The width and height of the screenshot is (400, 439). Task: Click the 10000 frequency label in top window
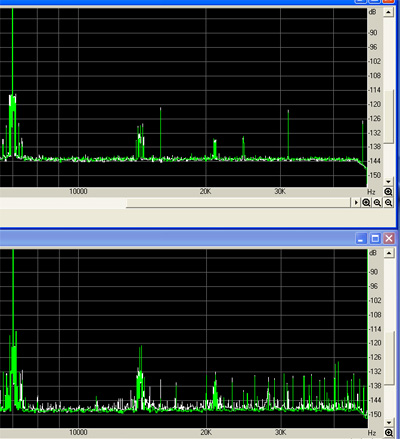click(x=78, y=191)
